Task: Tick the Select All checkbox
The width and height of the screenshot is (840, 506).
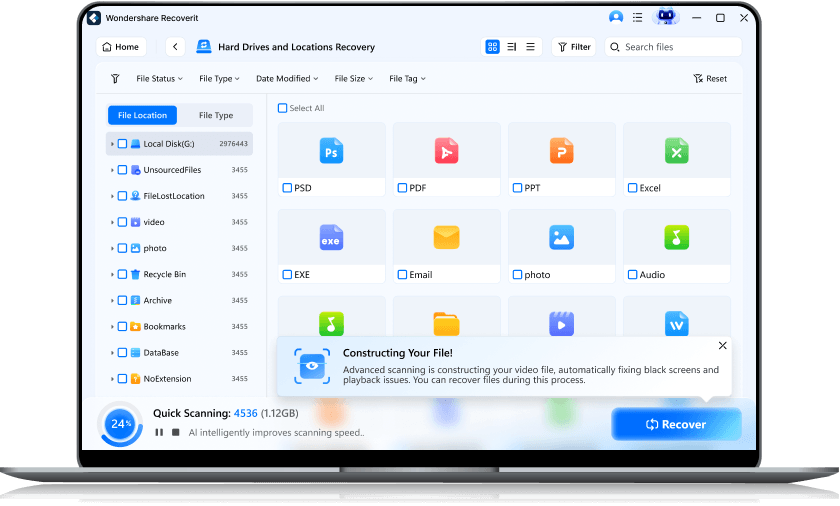Action: click(x=282, y=108)
